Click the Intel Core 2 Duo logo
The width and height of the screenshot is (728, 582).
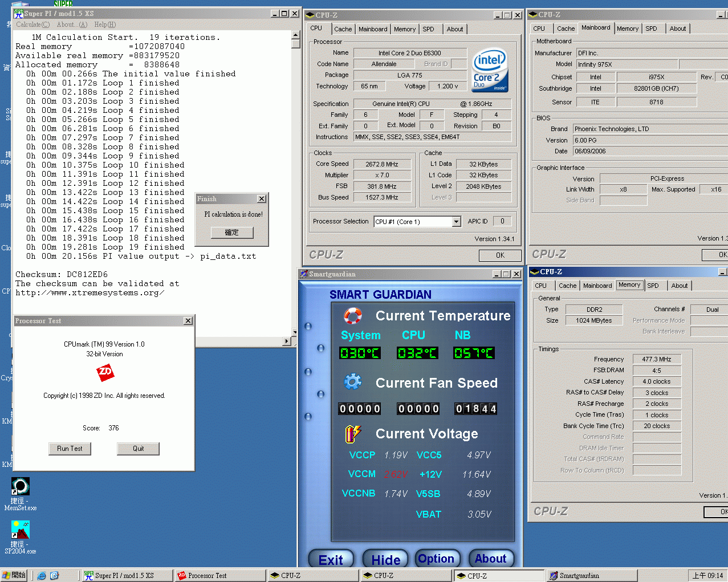tap(490, 70)
